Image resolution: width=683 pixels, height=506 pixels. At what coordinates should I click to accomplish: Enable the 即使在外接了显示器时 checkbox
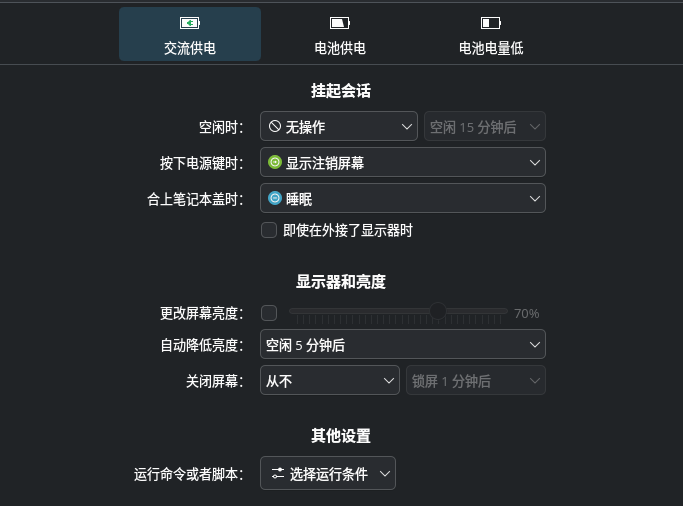pos(269,230)
